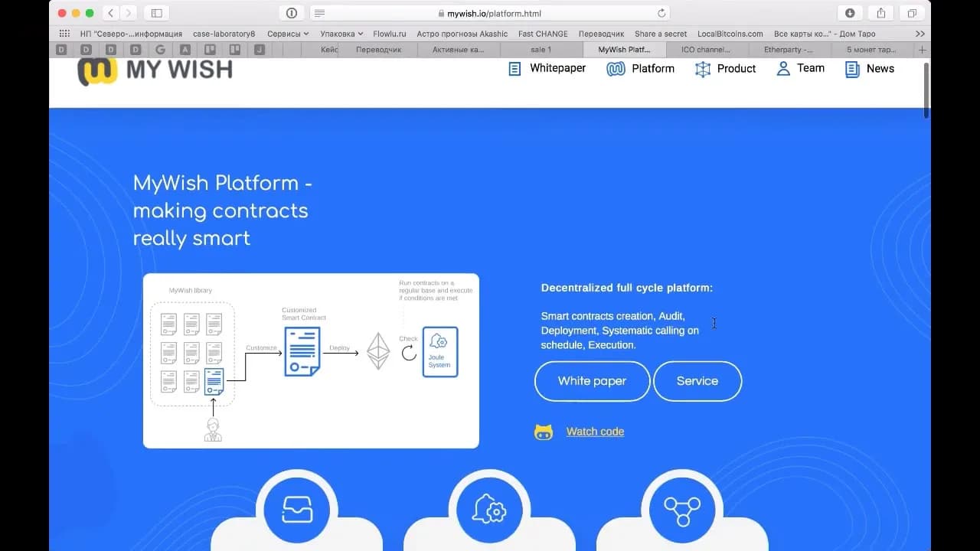Click the connected nodes circle icon

[682, 510]
